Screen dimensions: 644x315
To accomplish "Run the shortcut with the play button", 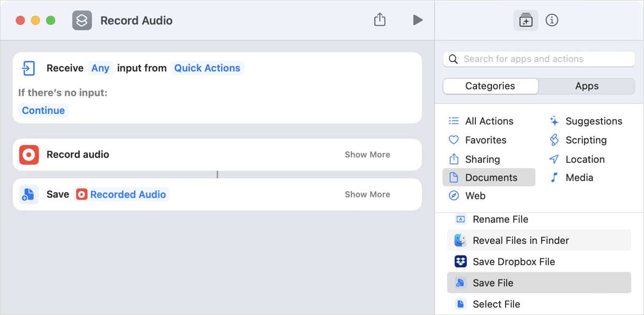I will click(418, 20).
